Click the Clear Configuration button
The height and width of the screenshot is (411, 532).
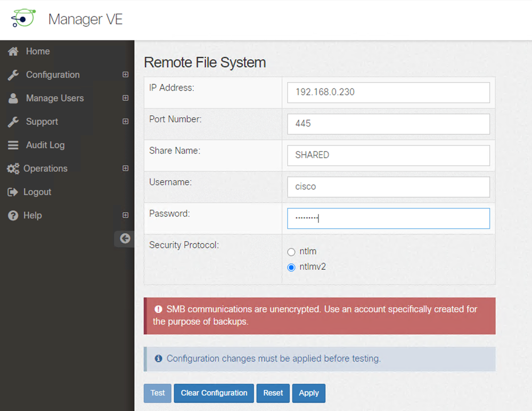pyautogui.click(x=214, y=393)
